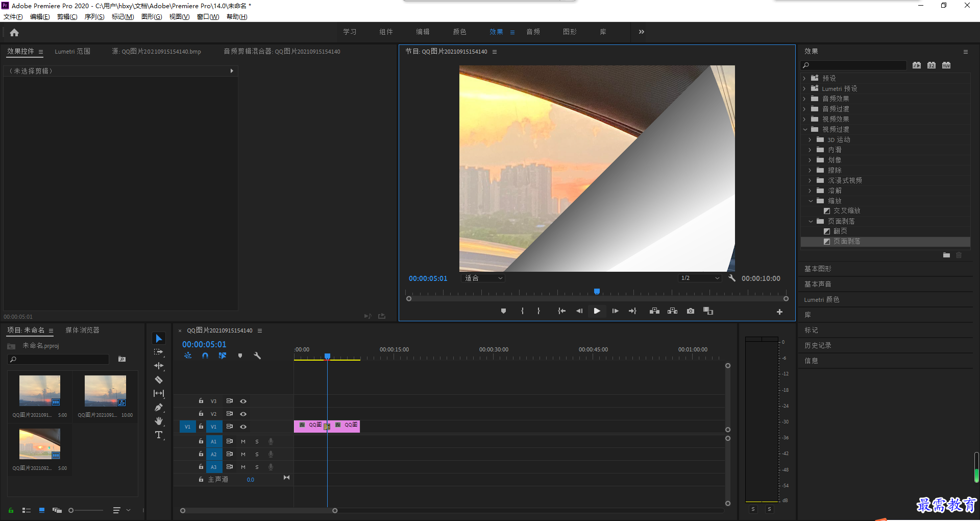Viewport: 980px width, 521px height.
Task: Step forward one frame
Action: click(x=615, y=311)
